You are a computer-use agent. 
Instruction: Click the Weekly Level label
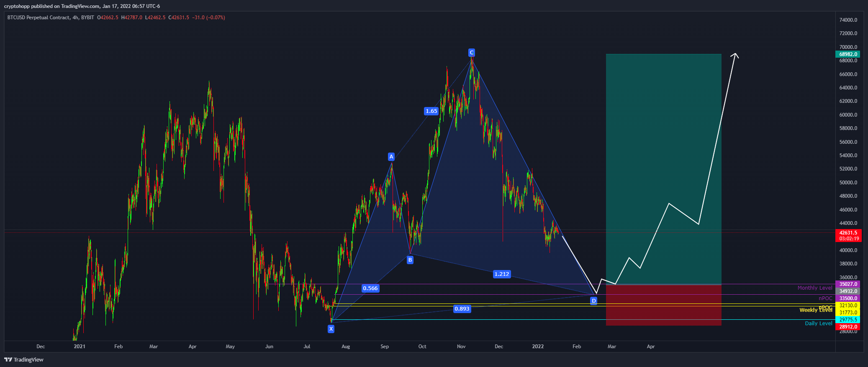[816, 310]
